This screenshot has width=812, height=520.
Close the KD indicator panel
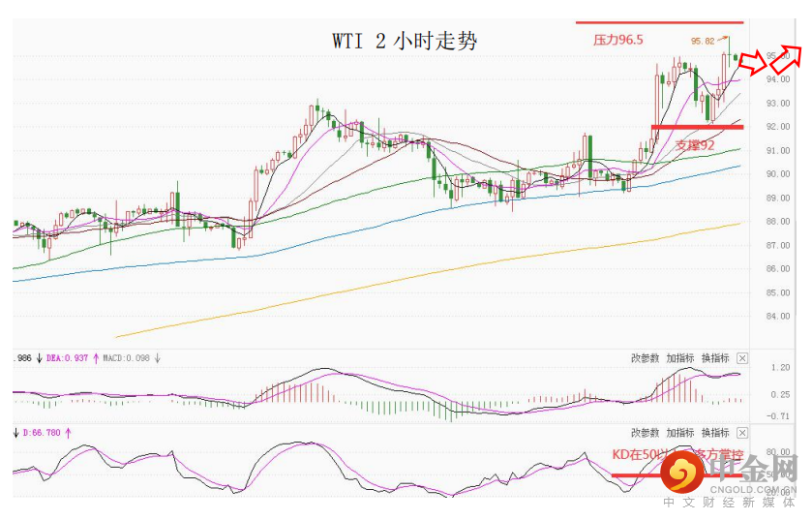[x=742, y=433]
